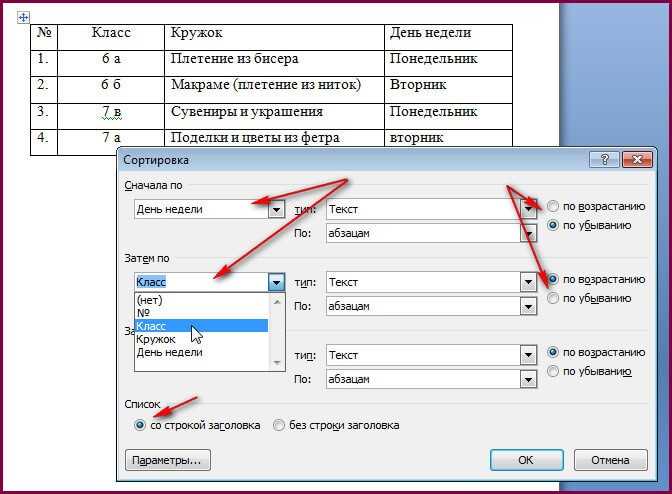Pick День недели in the dropdown list
The width and height of the screenshot is (672, 494).
coord(201,352)
